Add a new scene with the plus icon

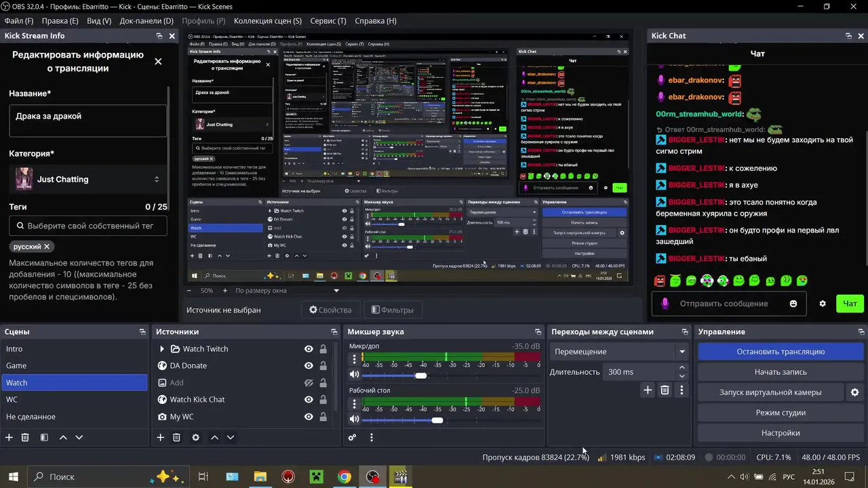point(9,437)
